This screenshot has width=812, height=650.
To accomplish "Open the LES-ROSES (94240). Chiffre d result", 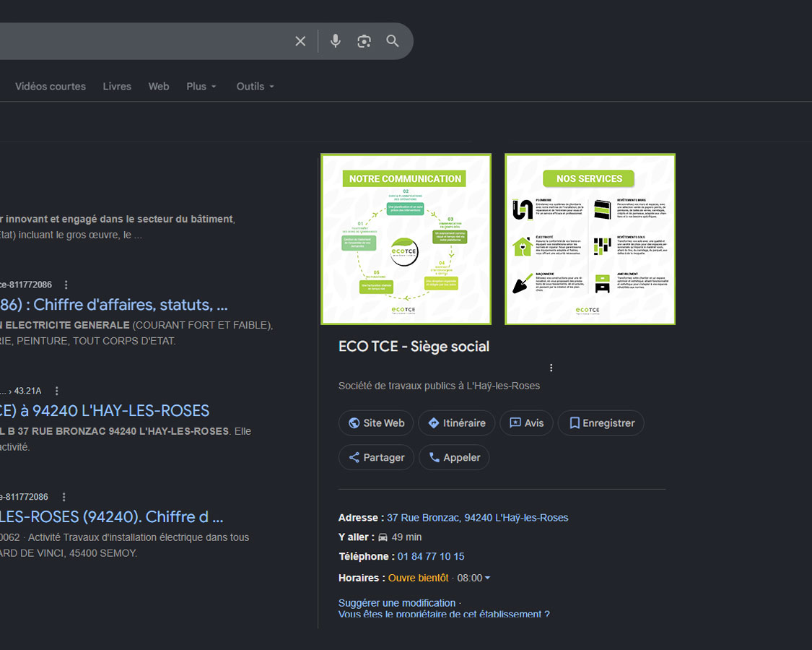I will tap(112, 517).
